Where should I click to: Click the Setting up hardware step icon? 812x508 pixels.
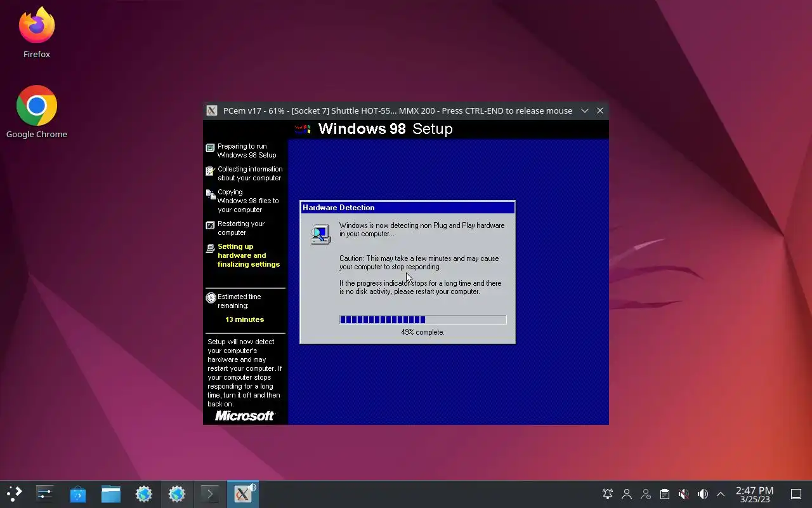coord(210,248)
